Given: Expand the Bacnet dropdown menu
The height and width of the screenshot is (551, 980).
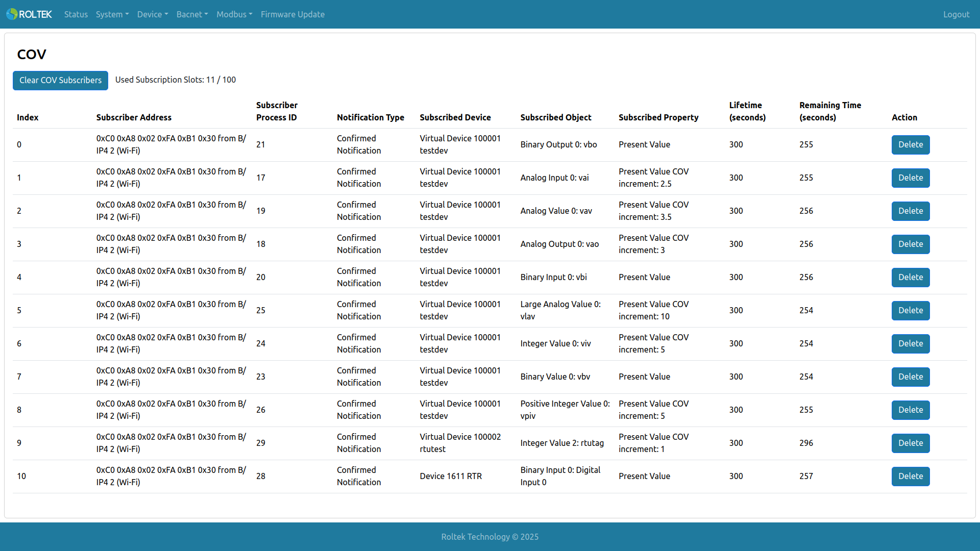Looking at the screenshot, I should (192, 14).
